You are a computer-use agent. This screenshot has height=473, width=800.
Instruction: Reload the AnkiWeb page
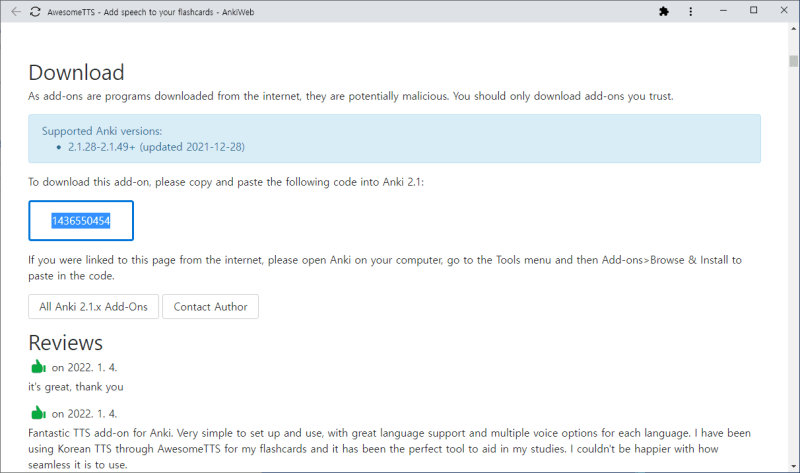tap(35, 11)
